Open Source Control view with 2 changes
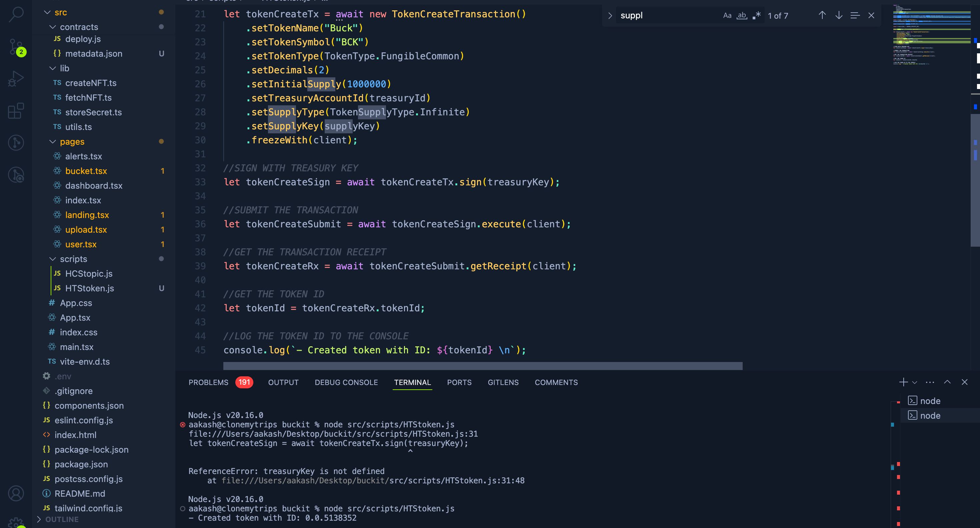The image size is (980, 528). [x=16, y=47]
